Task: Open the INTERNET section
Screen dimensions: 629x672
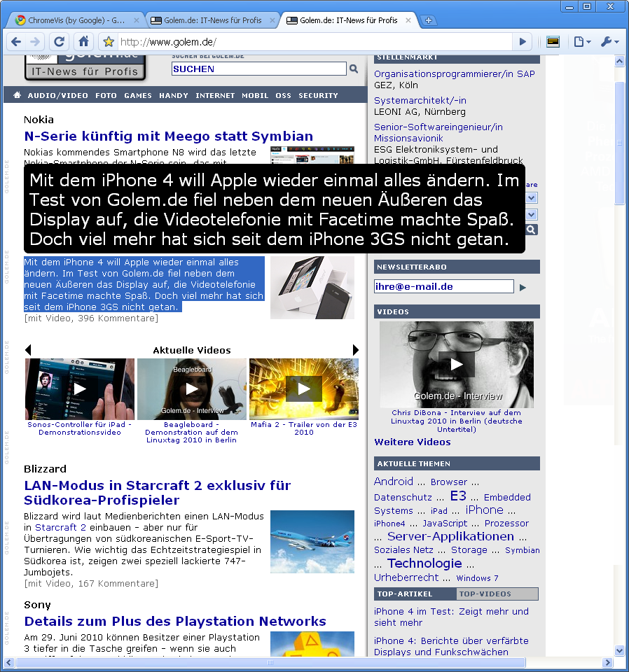Action: (215, 96)
